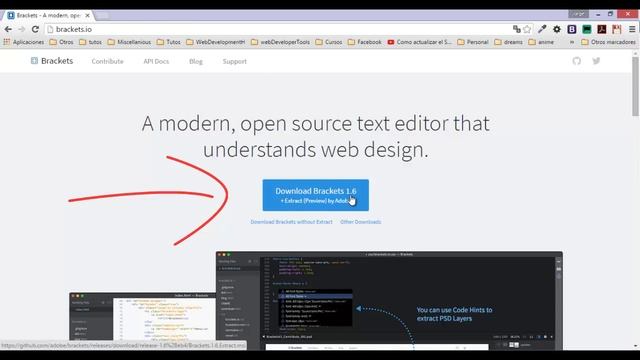Open the gear extension icon
Image resolution: width=640 pixels, height=360 pixels.
point(557,29)
